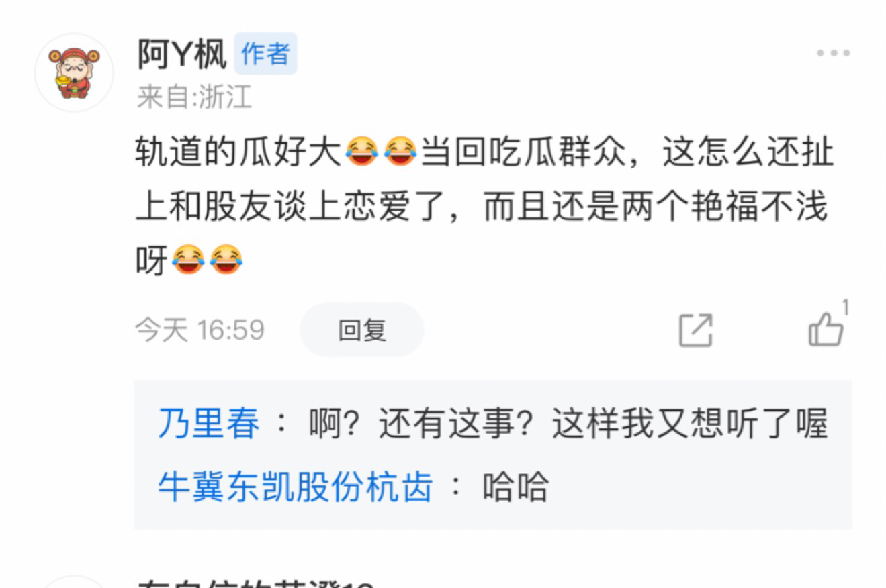Open 牛冀东凯股份杭齿 user profile link
This screenshot has height=588, width=886.
click(296, 487)
